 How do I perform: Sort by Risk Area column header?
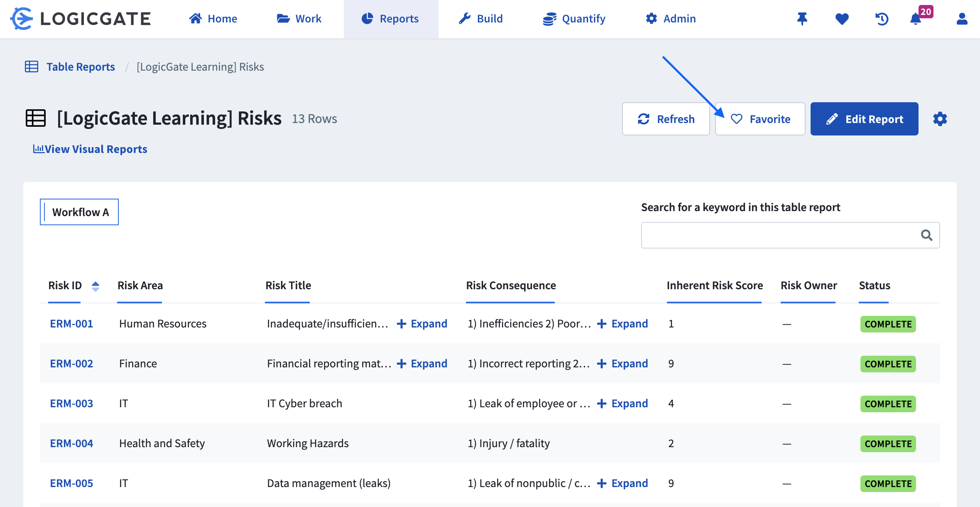click(140, 285)
